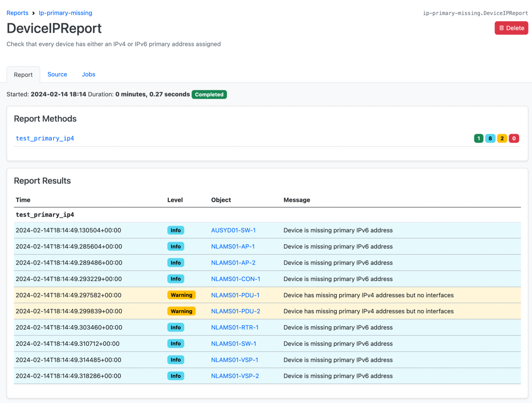This screenshot has height=403, width=532.
Task: Click the Completed status badge
Action: coord(209,94)
